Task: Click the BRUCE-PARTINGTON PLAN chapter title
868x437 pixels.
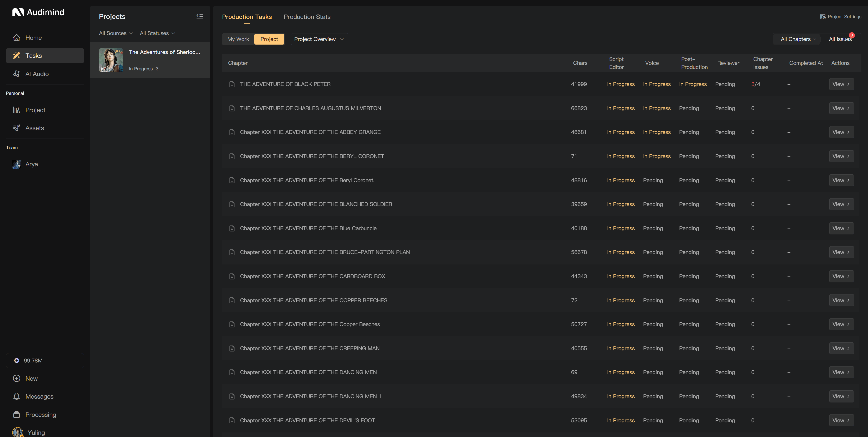Action: pyautogui.click(x=325, y=252)
